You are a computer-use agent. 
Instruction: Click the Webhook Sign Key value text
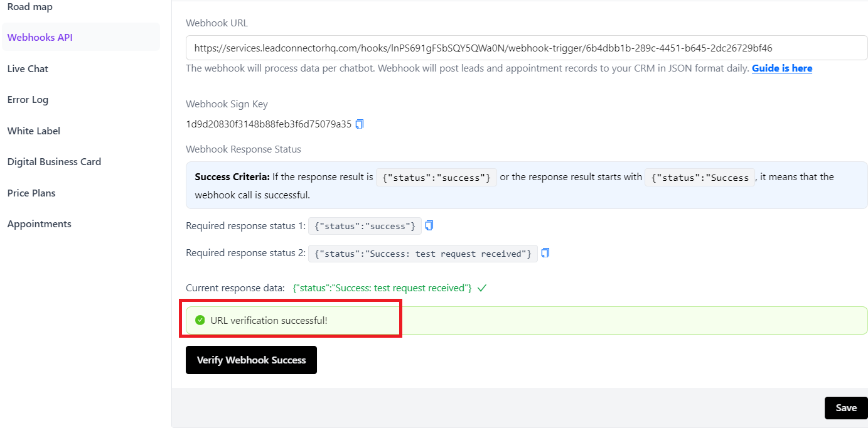(269, 124)
